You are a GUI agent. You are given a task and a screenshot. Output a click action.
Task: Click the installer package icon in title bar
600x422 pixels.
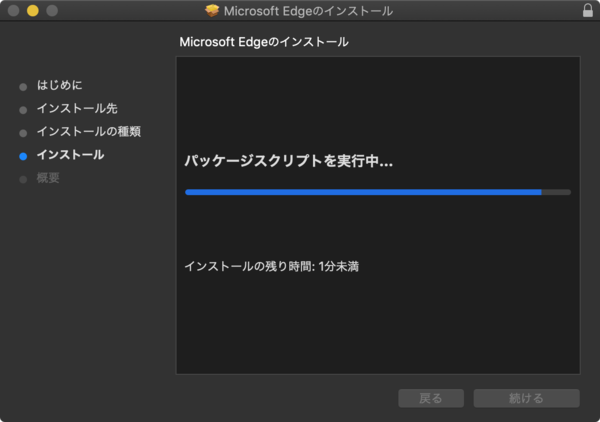pyautogui.click(x=212, y=11)
